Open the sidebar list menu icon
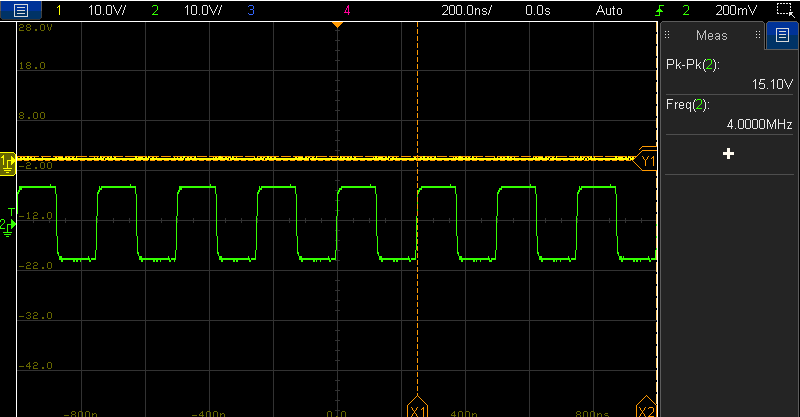800x417 pixels. coord(782,35)
